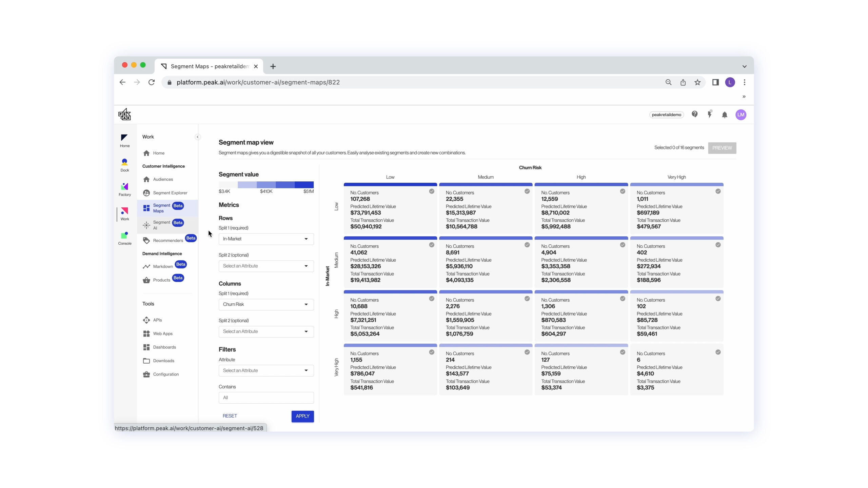Viewport: 868px width, 488px height.
Task: Open the notifications bell
Action: click(x=724, y=115)
